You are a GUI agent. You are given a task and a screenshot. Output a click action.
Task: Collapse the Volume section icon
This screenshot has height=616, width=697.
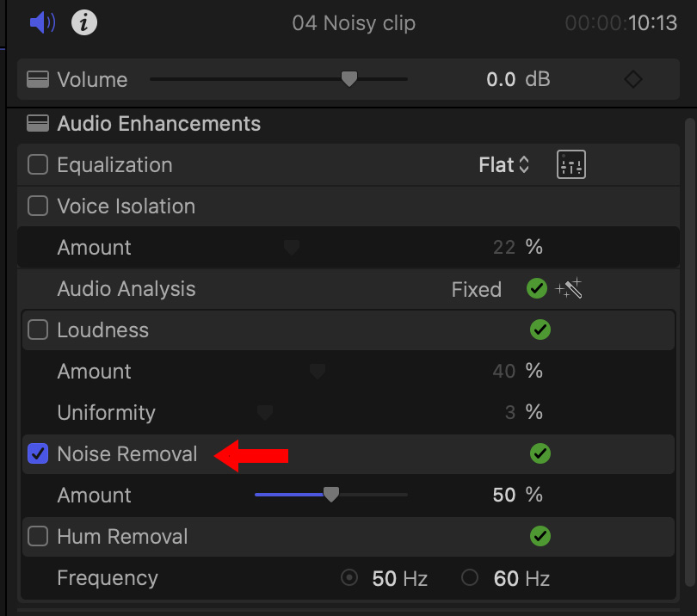38,79
